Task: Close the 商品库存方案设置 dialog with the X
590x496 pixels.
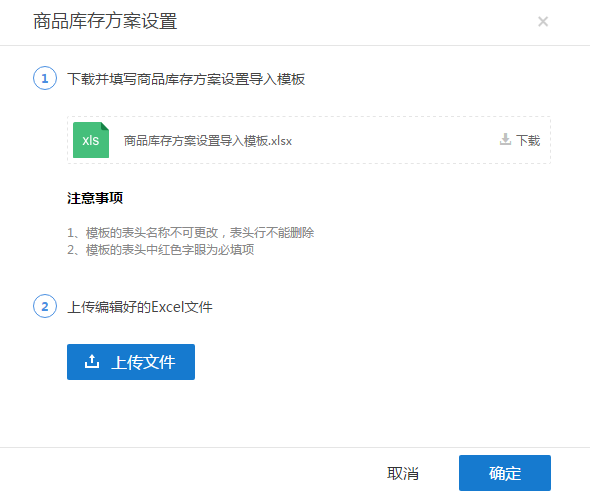Action: (x=543, y=21)
